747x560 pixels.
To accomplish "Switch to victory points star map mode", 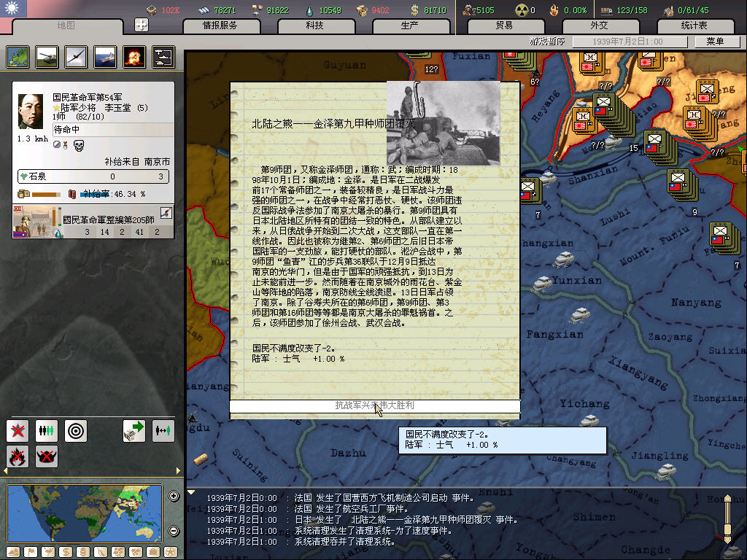I will click(x=171, y=552).
